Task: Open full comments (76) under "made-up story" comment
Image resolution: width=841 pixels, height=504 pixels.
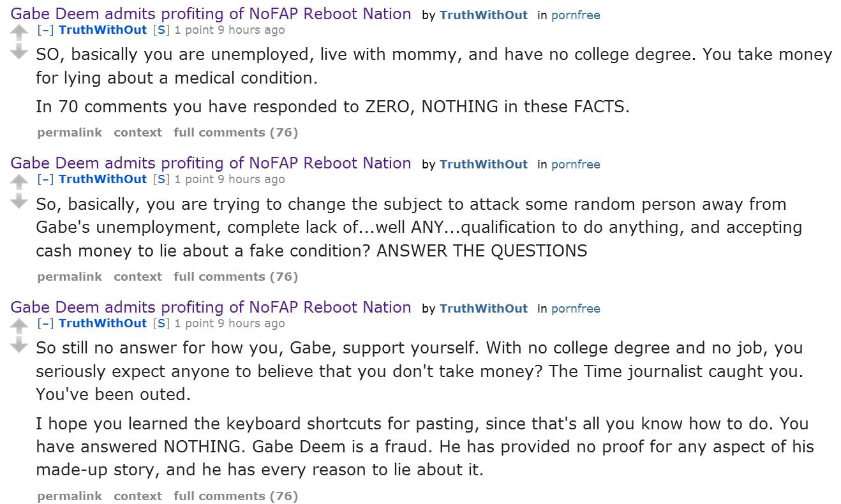Action: (235, 496)
